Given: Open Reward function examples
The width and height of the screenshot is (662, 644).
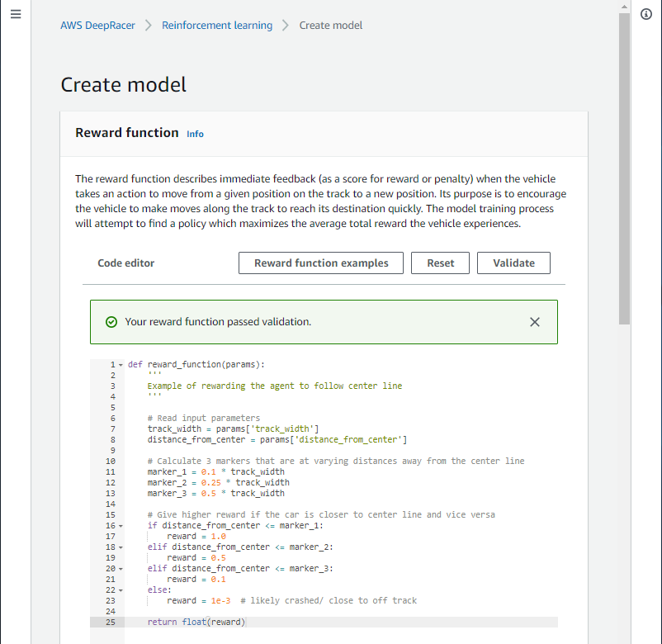Looking at the screenshot, I should click(321, 263).
